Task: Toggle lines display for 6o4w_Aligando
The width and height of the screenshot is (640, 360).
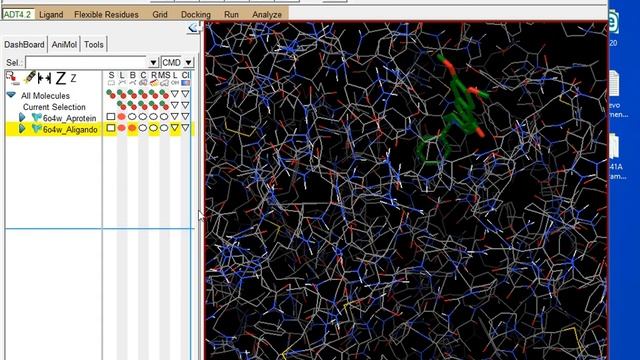Action: pos(122,128)
